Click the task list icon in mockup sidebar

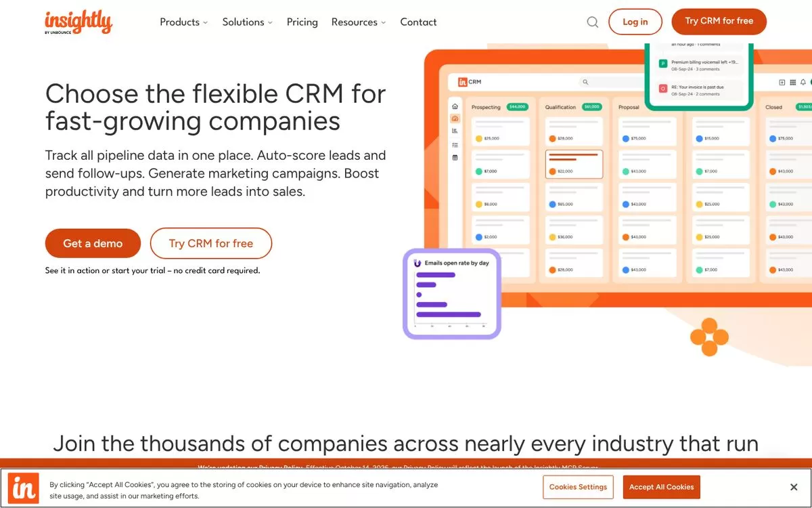pos(455,144)
